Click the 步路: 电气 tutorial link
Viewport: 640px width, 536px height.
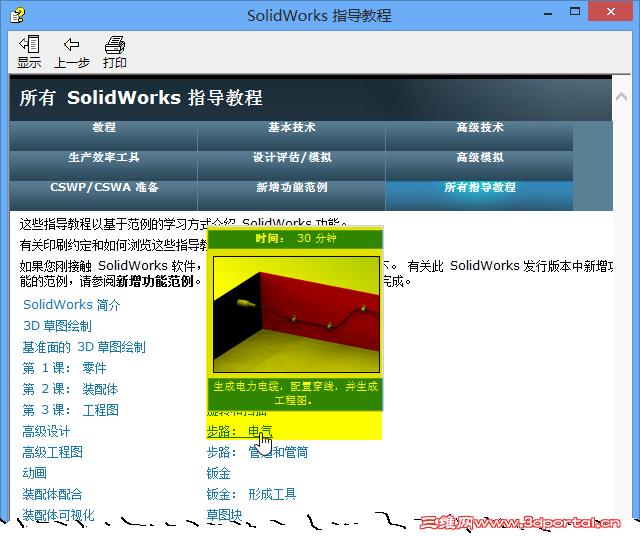point(239,431)
